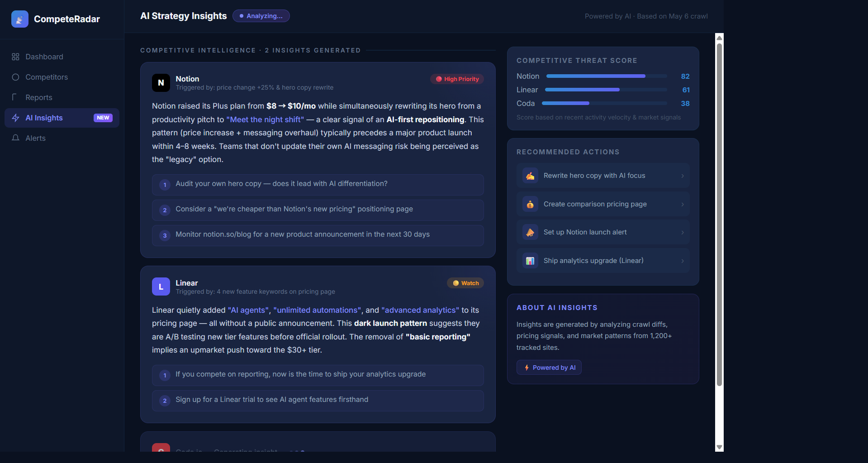Viewport: 868px width, 463px height.
Task: Click the 'we're cheaper than Notion' suggestion
Action: coord(318,210)
